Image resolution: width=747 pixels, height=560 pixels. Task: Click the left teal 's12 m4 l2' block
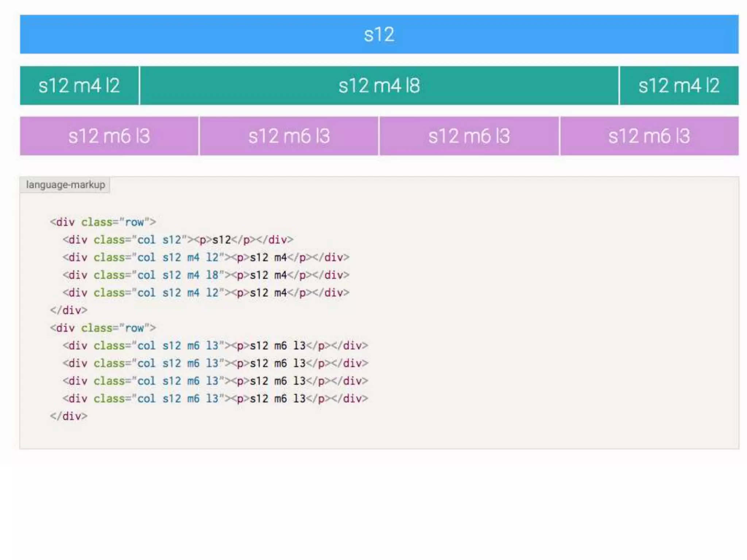click(x=79, y=86)
